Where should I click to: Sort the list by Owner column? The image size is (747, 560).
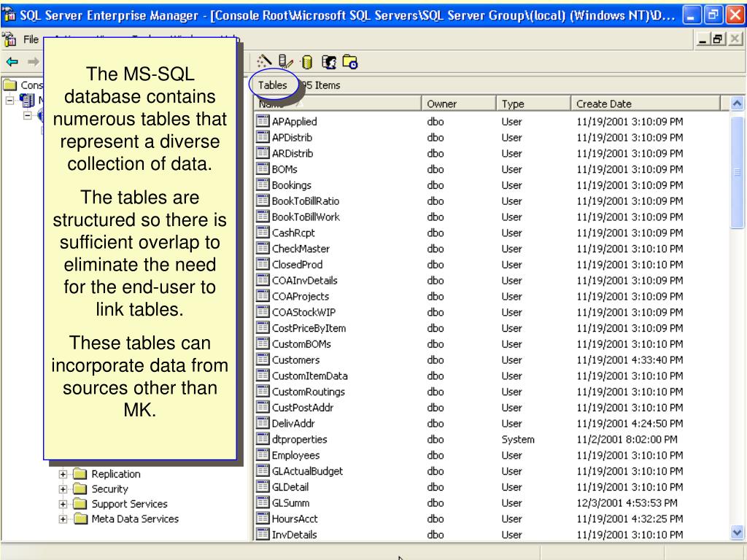coord(458,104)
